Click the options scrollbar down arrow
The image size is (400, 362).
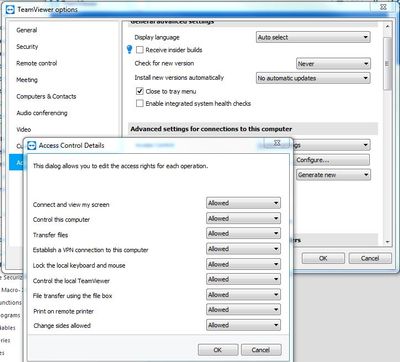pos(388,242)
